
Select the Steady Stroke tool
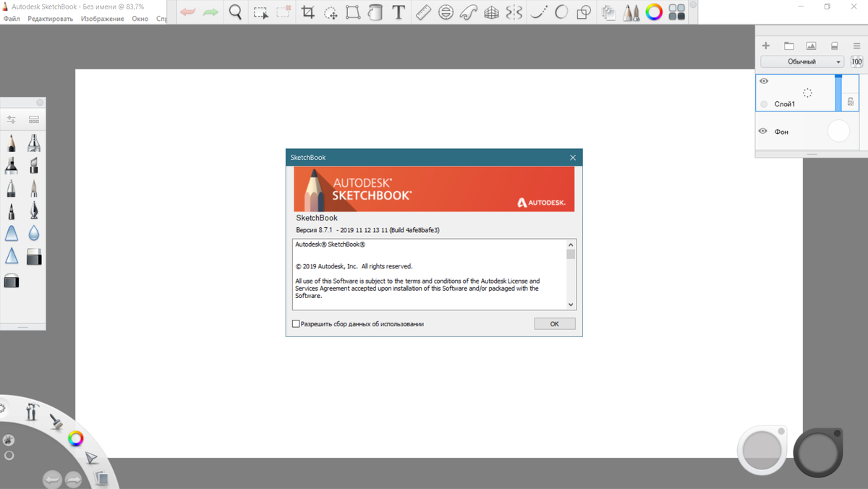(x=538, y=12)
